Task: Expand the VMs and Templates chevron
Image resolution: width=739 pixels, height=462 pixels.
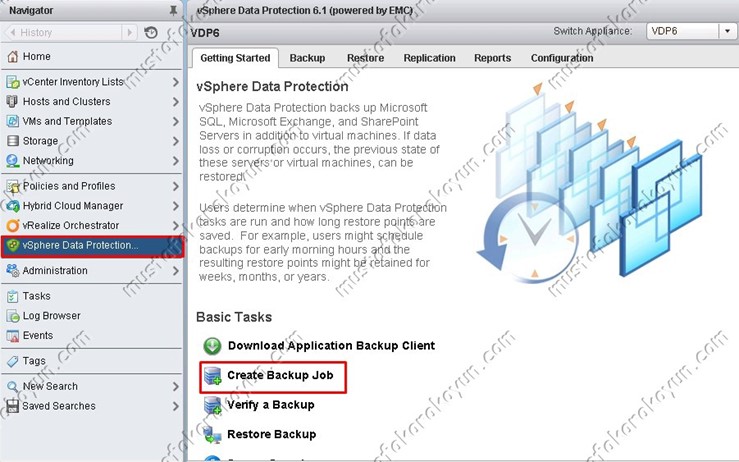Action: (x=175, y=122)
